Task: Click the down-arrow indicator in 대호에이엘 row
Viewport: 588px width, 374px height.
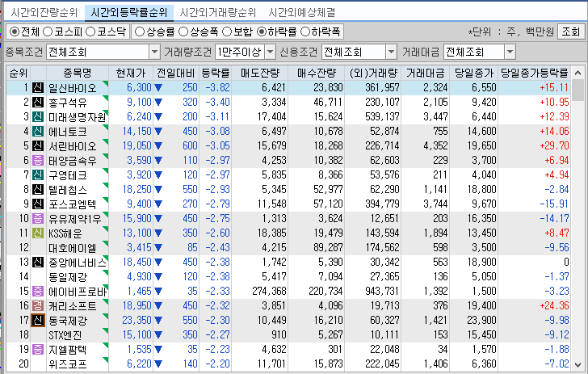Action: (158, 247)
